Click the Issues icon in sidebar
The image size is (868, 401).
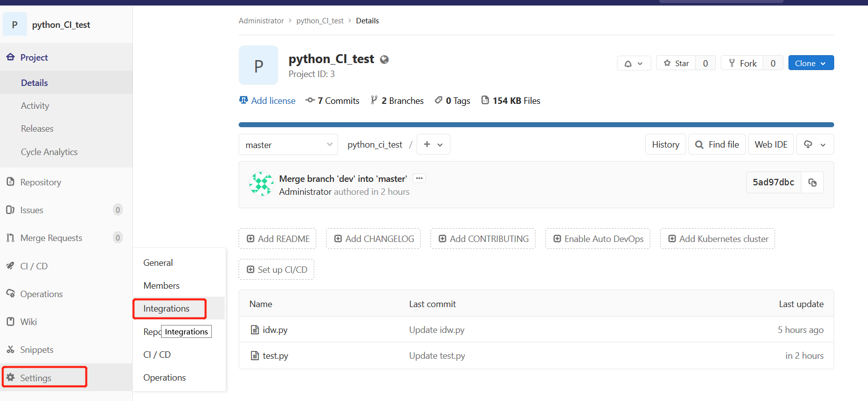click(x=10, y=210)
